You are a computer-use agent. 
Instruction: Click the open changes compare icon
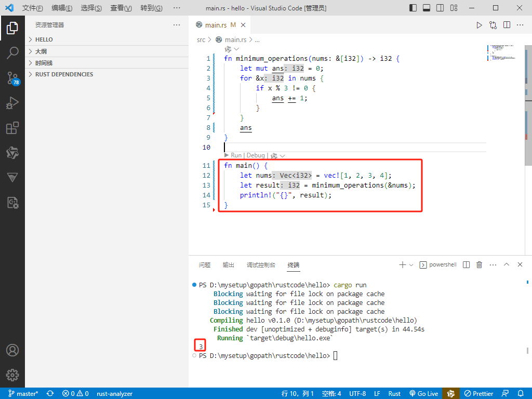493,25
